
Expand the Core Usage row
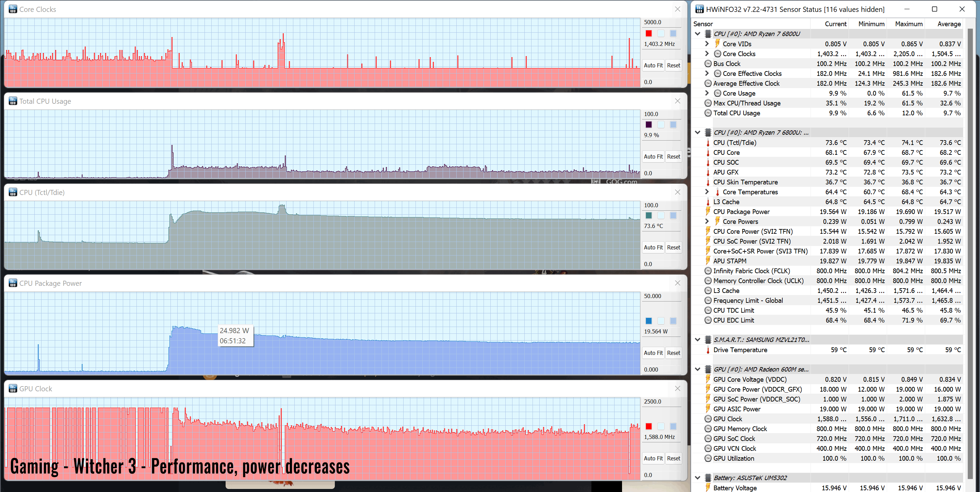(707, 93)
